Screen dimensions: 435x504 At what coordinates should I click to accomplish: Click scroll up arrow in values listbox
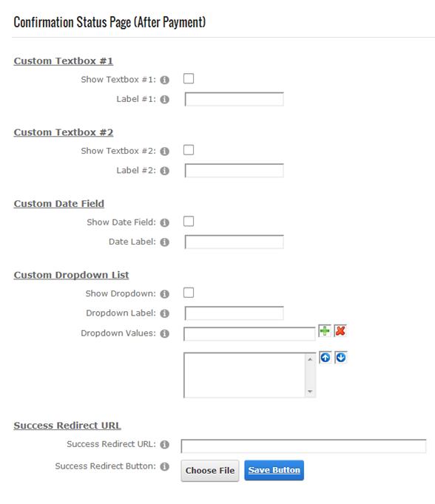click(310, 359)
